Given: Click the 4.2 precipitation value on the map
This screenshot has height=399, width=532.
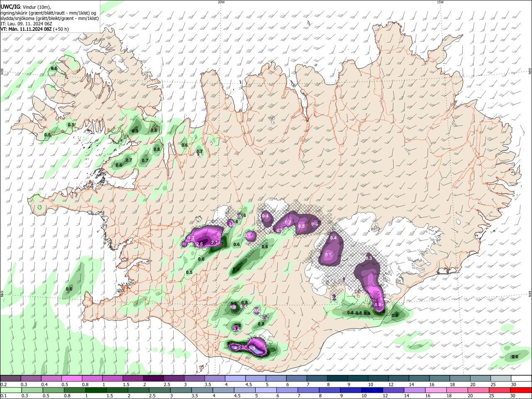Looking at the screenshot, I should pos(238,347).
